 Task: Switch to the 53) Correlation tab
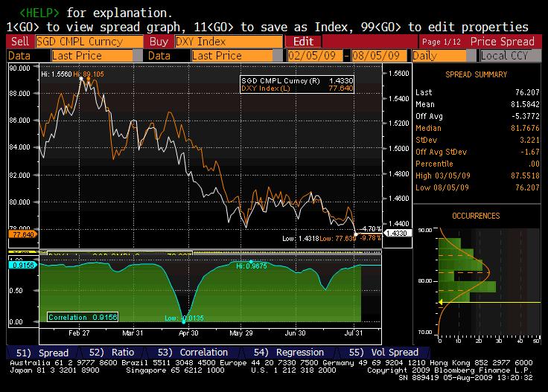193,353
